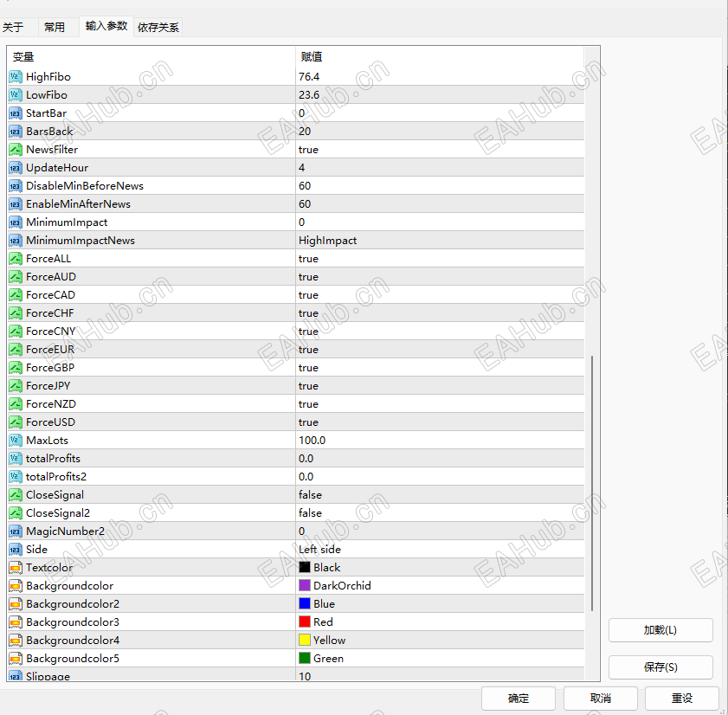
Task: Click the ForceALL boolean icon
Action: tap(16, 259)
